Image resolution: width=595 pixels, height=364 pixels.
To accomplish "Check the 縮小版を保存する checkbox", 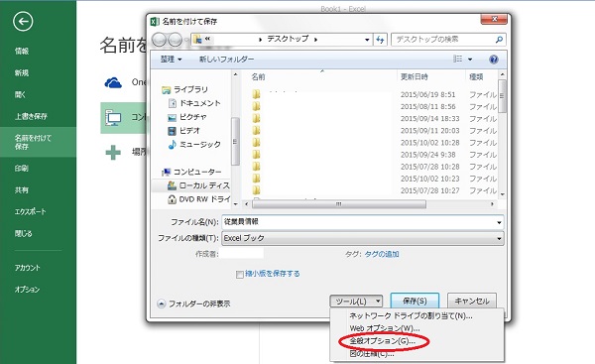I will (239, 275).
